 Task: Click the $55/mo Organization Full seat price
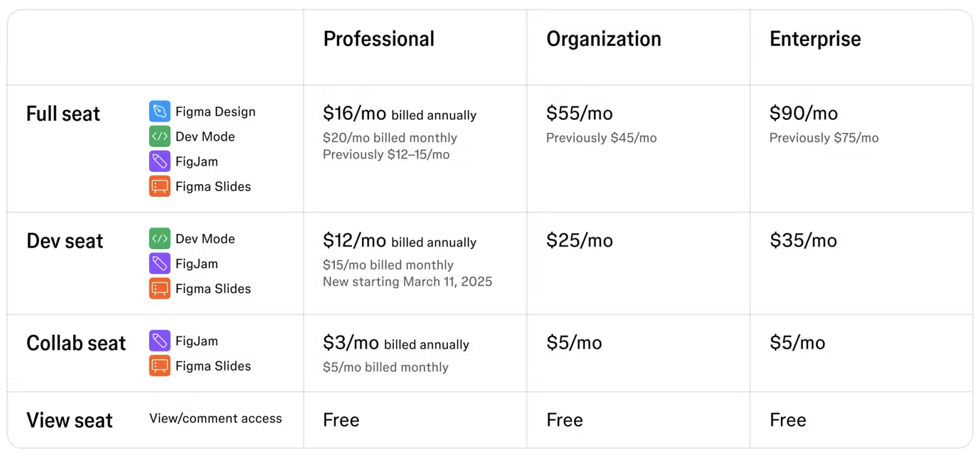coord(580,113)
